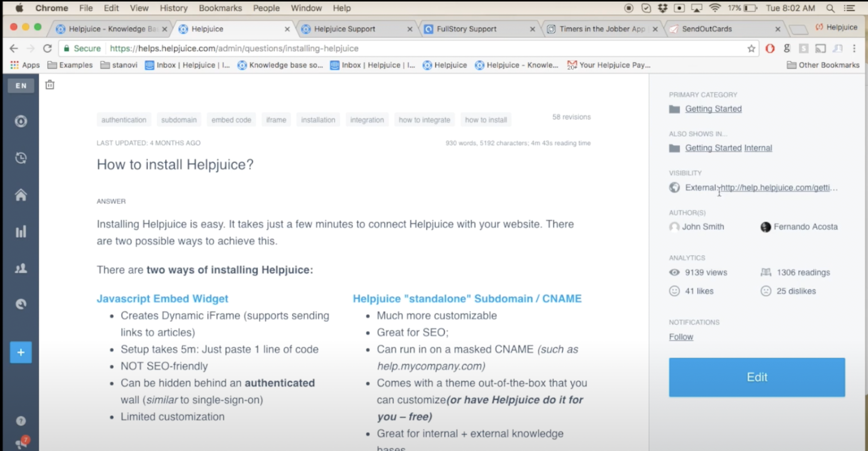The image size is (868, 451).
Task: Open Your Helpjuice Pay... bookmark
Action: coord(609,65)
